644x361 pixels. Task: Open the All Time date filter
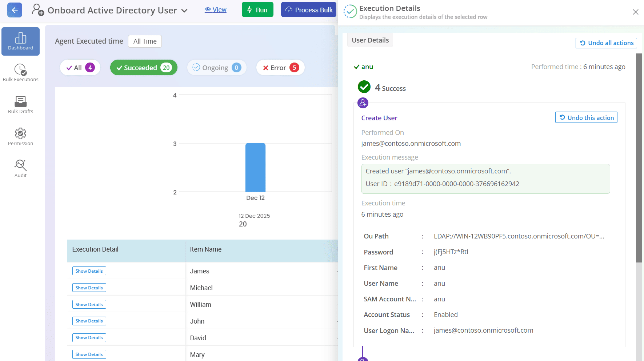[x=145, y=41]
